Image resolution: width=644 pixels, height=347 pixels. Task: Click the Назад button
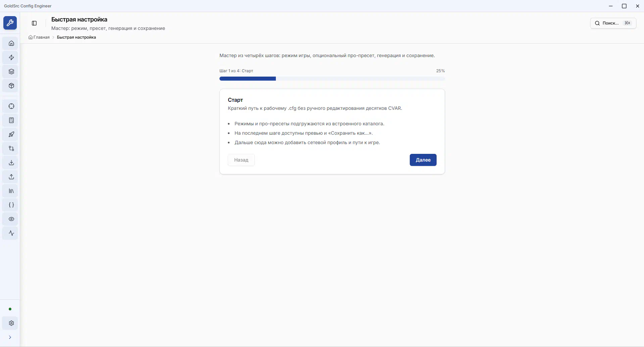(241, 160)
